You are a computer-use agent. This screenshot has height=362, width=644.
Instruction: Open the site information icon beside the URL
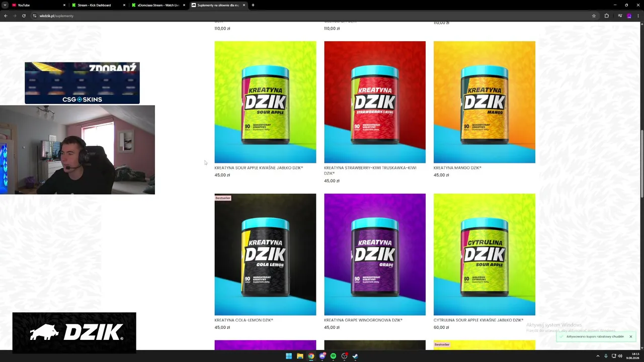pos(34,16)
